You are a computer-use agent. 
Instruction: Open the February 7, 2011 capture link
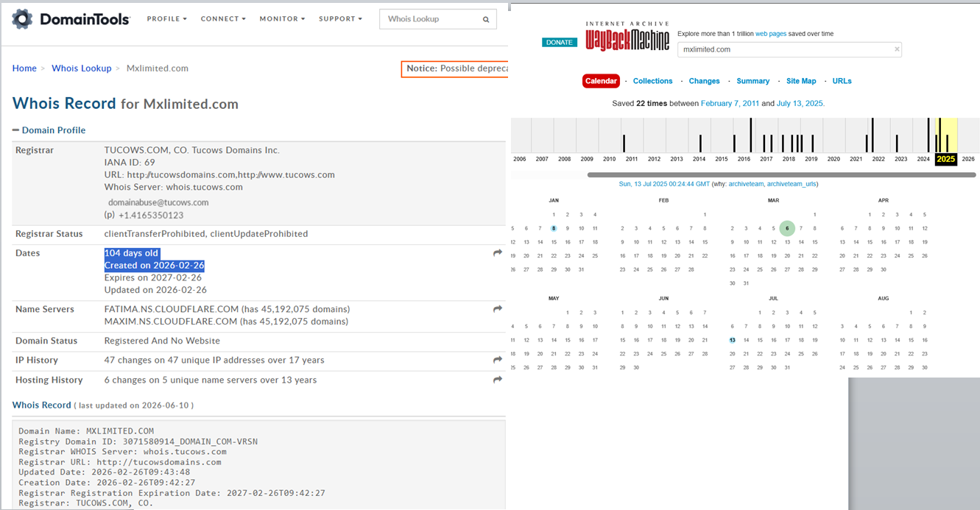730,104
